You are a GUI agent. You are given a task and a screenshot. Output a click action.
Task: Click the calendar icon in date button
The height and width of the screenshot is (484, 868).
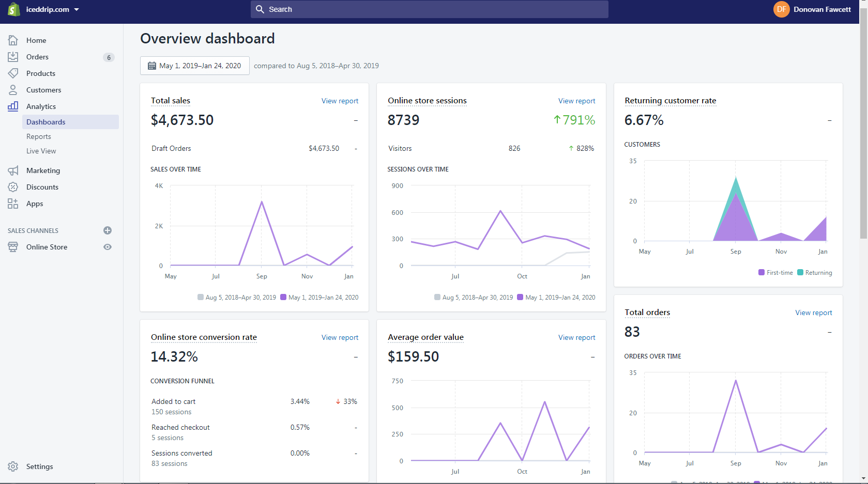pyautogui.click(x=152, y=66)
